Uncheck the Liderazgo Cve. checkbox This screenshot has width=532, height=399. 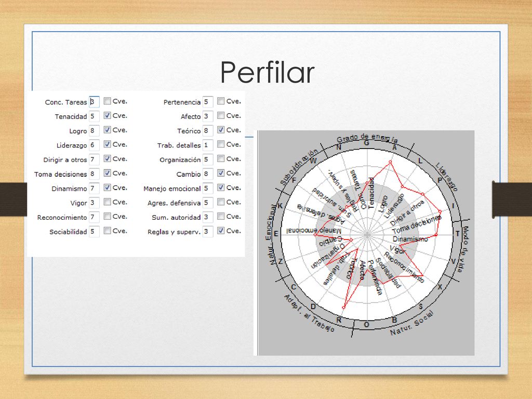point(107,144)
